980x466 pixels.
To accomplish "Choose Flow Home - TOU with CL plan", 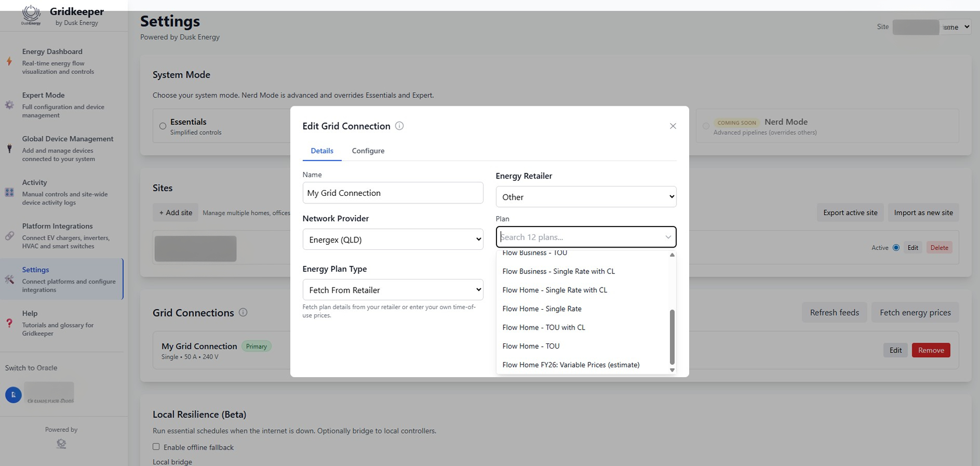I will coord(583,327).
